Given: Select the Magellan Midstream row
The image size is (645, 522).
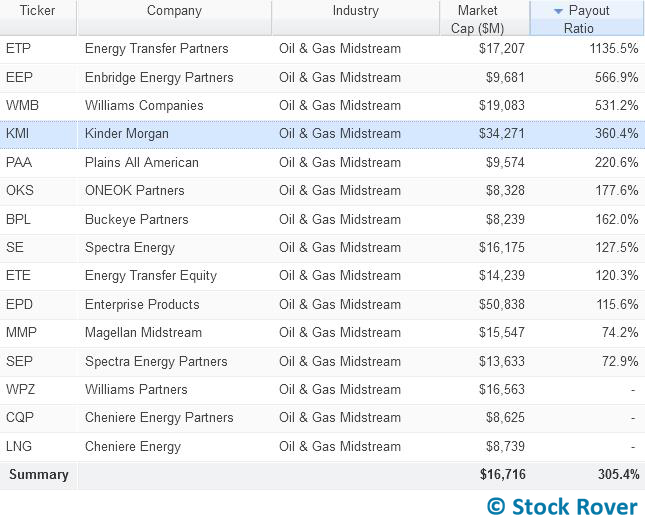Looking at the screenshot, I should (x=322, y=333).
